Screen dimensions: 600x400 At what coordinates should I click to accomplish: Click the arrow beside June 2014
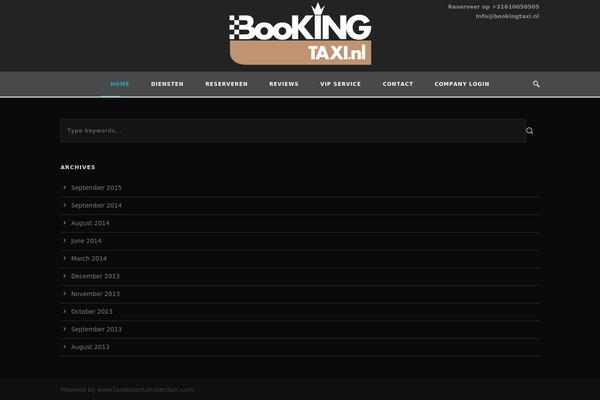65,240
